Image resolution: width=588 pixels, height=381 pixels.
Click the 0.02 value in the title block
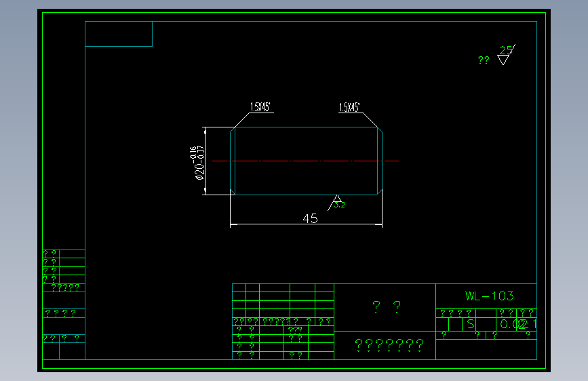[x=514, y=324]
